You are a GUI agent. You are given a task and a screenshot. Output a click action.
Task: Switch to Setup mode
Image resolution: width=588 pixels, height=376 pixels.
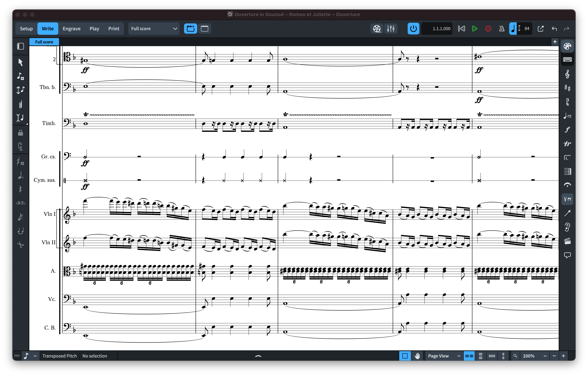tap(26, 29)
